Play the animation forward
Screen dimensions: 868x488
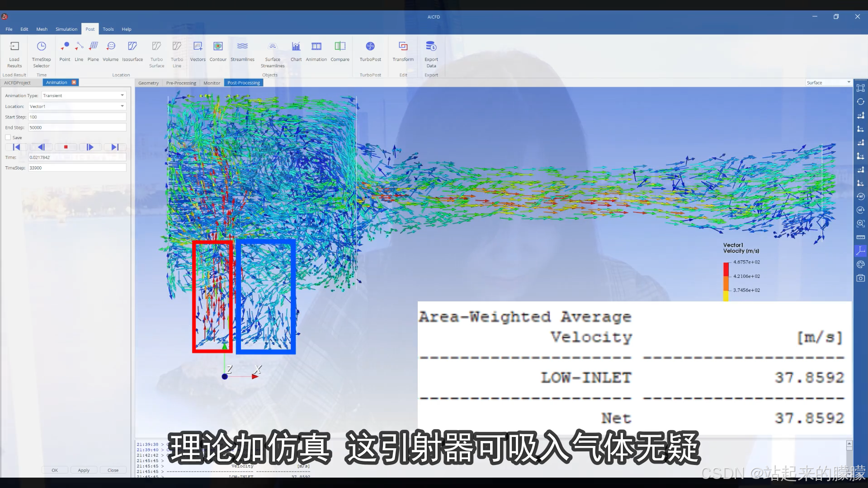tap(90, 147)
